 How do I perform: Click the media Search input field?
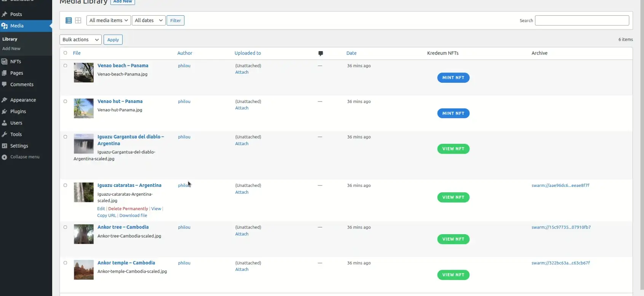(x=582, y=21)
